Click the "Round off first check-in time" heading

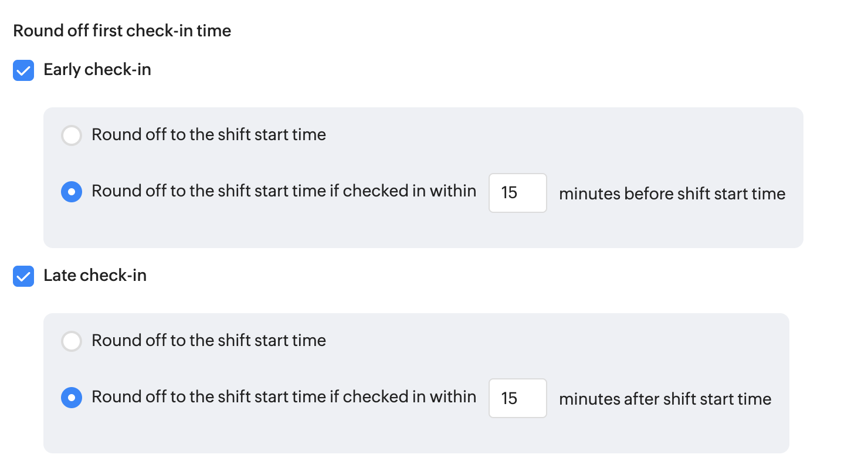click(x=122, y=30)
